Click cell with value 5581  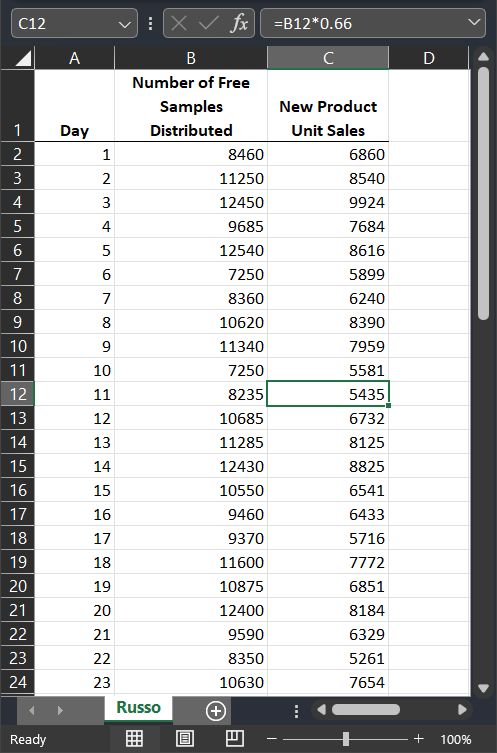click(x=328, y=370)
